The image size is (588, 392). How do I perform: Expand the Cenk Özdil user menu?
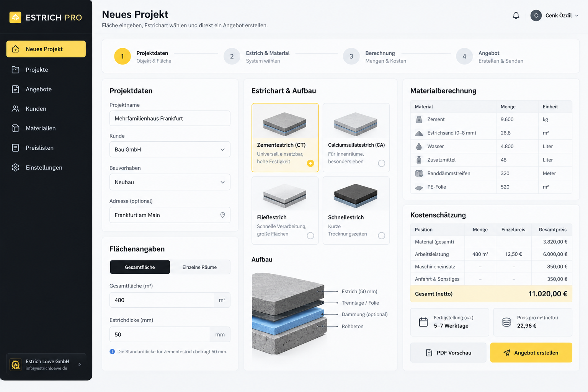coord(554,15)
